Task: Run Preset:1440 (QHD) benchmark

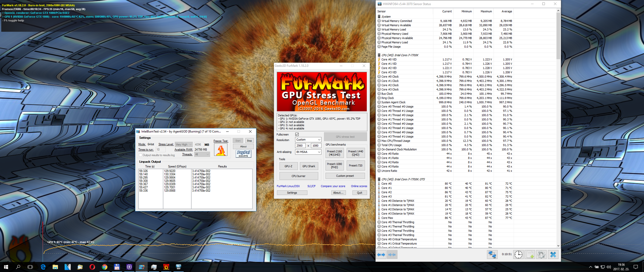Action: point(356,153)
